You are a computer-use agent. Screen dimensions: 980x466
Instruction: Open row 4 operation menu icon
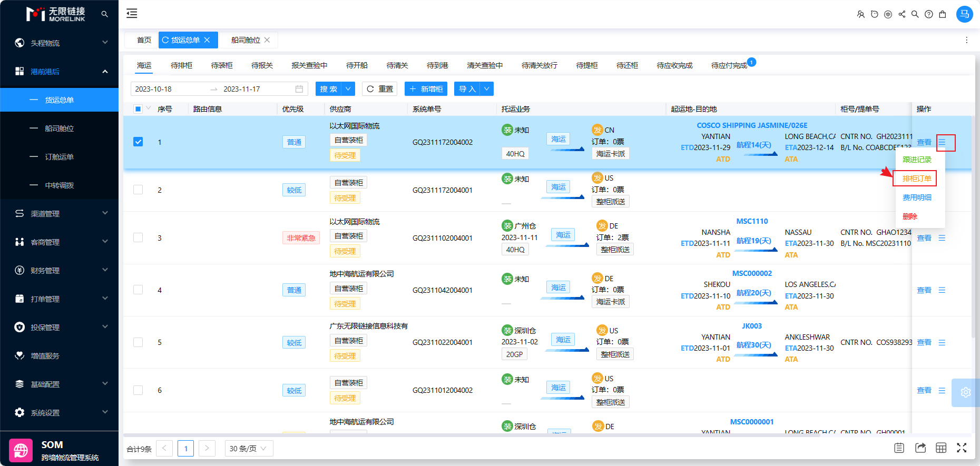point(942,290)
